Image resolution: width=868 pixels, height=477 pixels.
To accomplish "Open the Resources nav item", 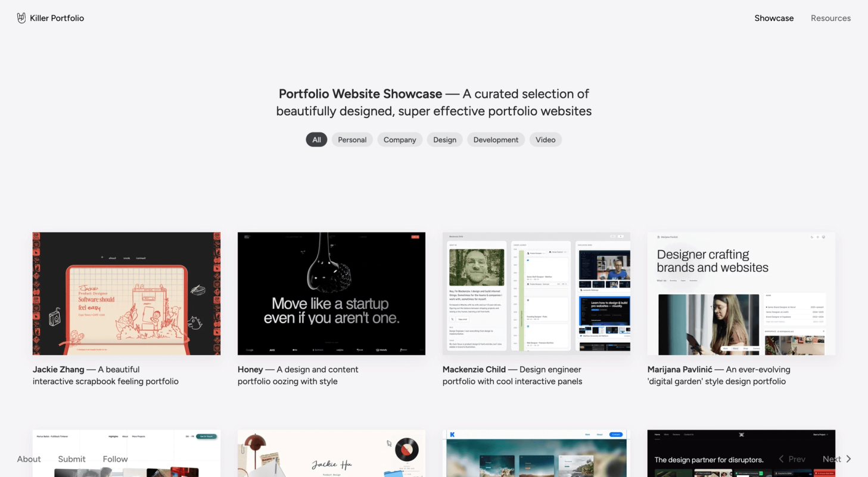I will pos(830,18).
